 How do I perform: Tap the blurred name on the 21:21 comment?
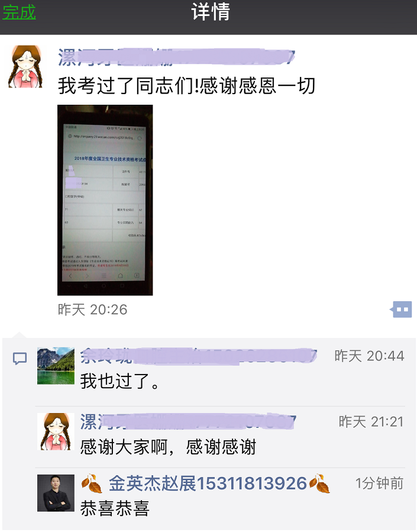(x=188, y=422)
